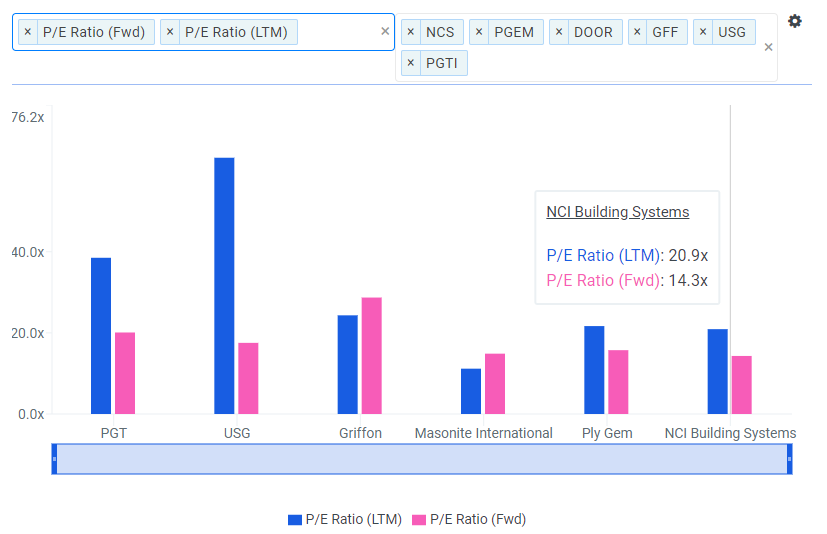The width and height of the screenshot is (827, 534).
Task: Click the GFF ticker label
Action: pos(665,32)
